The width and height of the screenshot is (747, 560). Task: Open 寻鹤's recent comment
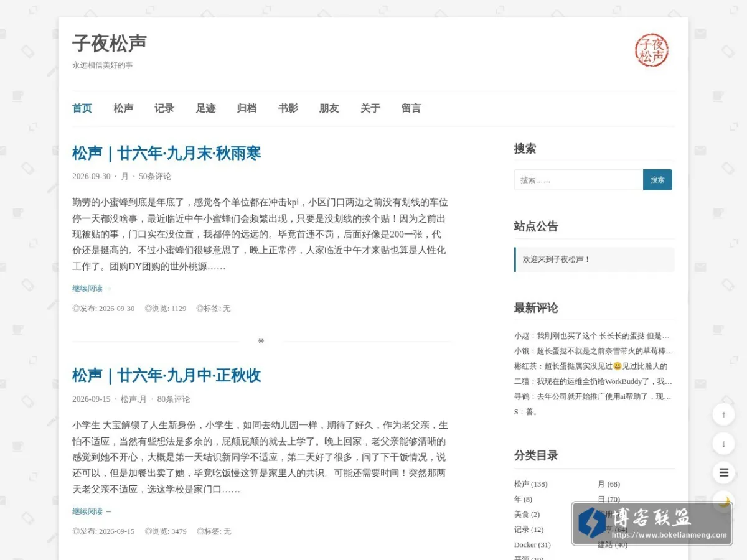click(x=593, y=396)
